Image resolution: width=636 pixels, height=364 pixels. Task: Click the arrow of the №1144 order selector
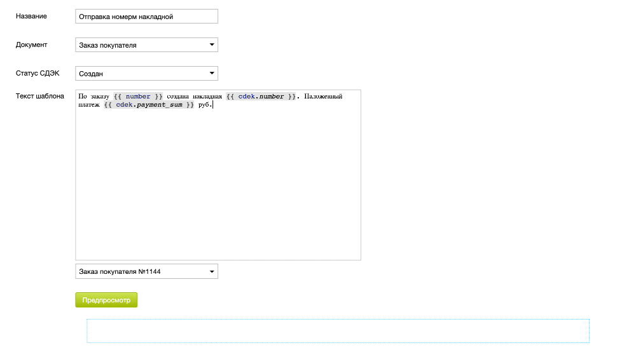212,271
